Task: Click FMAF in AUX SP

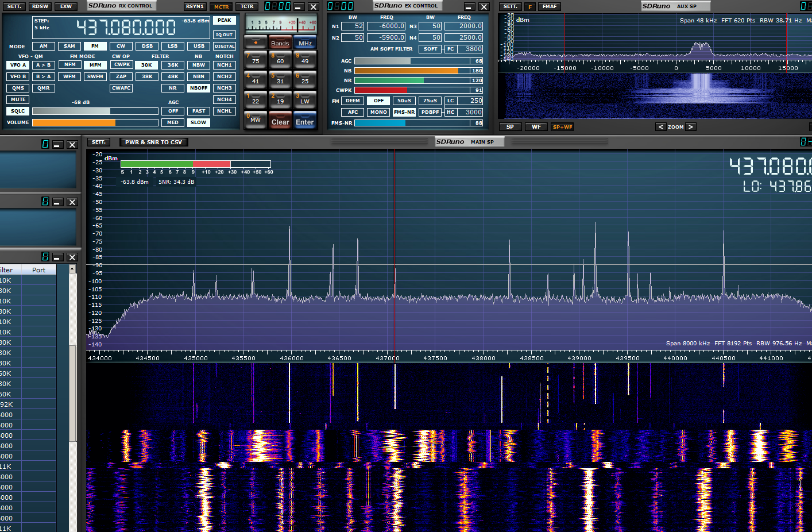Action: click(550, 6)
